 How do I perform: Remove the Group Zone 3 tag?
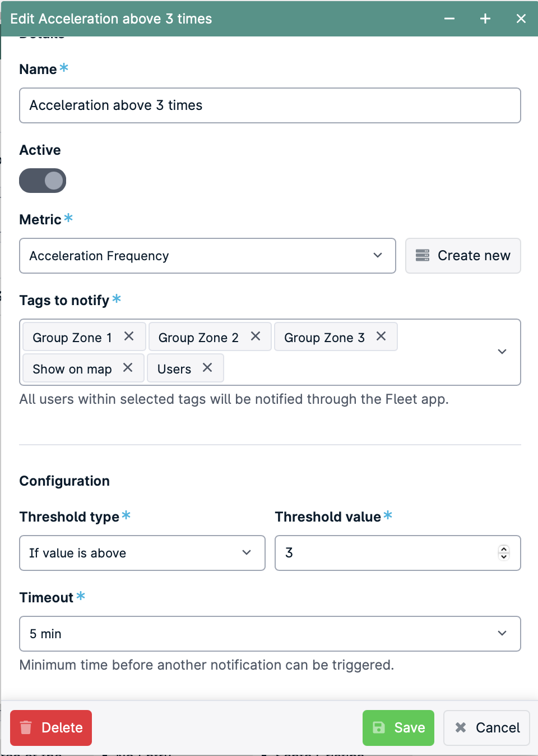pyautogui.click(x=381, y=336)
